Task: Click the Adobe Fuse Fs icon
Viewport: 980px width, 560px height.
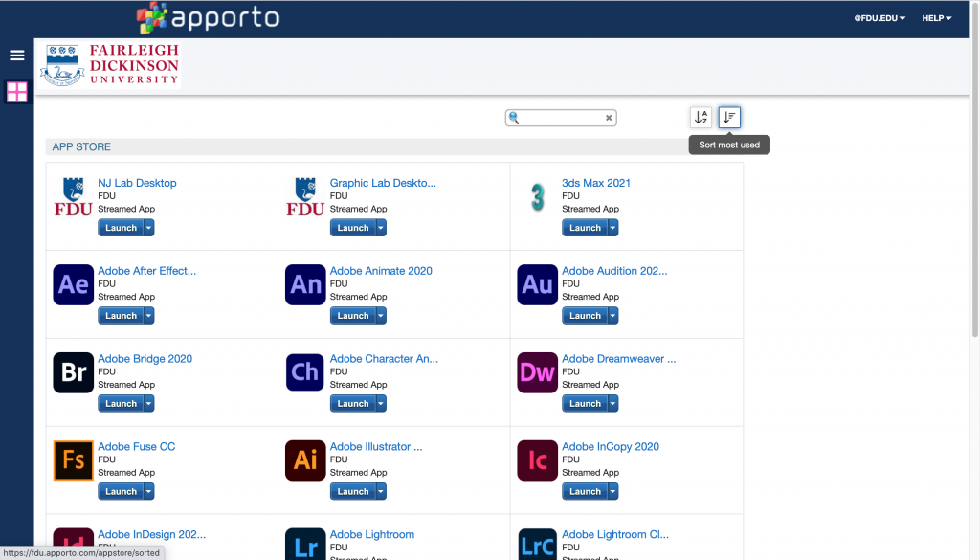Action: [x=73, y=460]
